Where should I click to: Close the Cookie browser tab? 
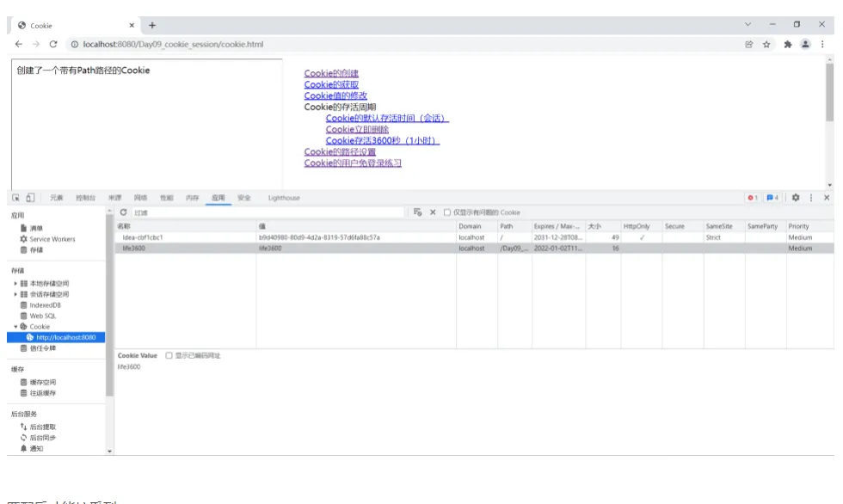point(132,25)
